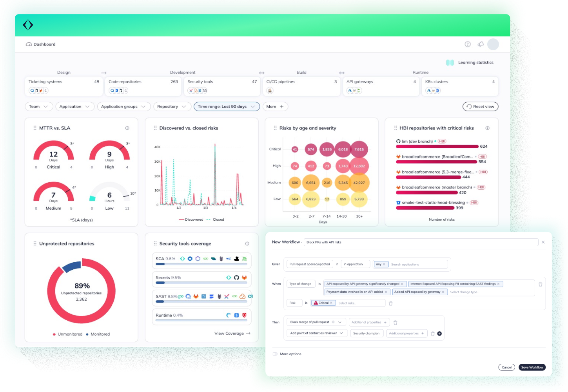
Task: Toggle the More options switch
Action: [275, 354]
